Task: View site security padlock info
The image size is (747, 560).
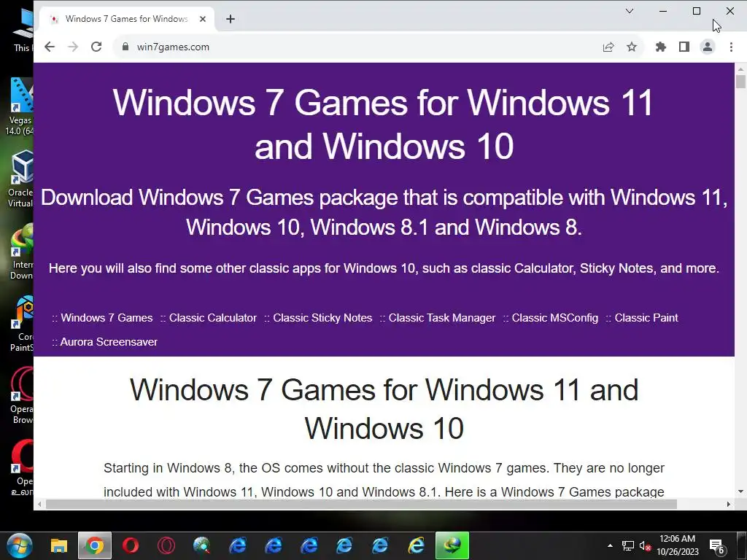Action: (125, 47)
